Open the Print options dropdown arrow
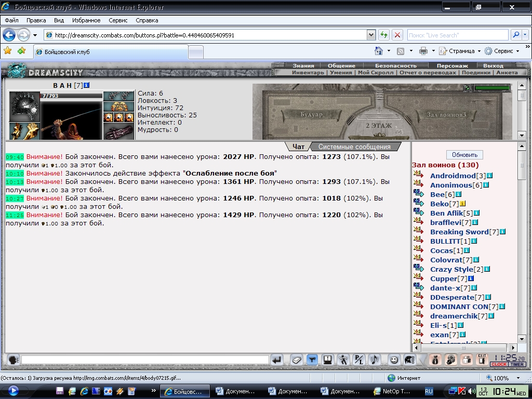 click(x=433, y=51)
